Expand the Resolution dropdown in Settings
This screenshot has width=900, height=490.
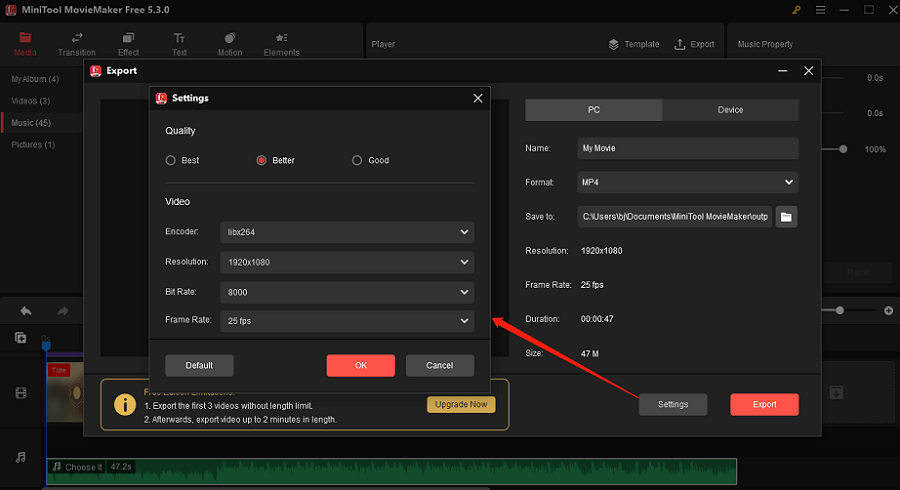347,262
